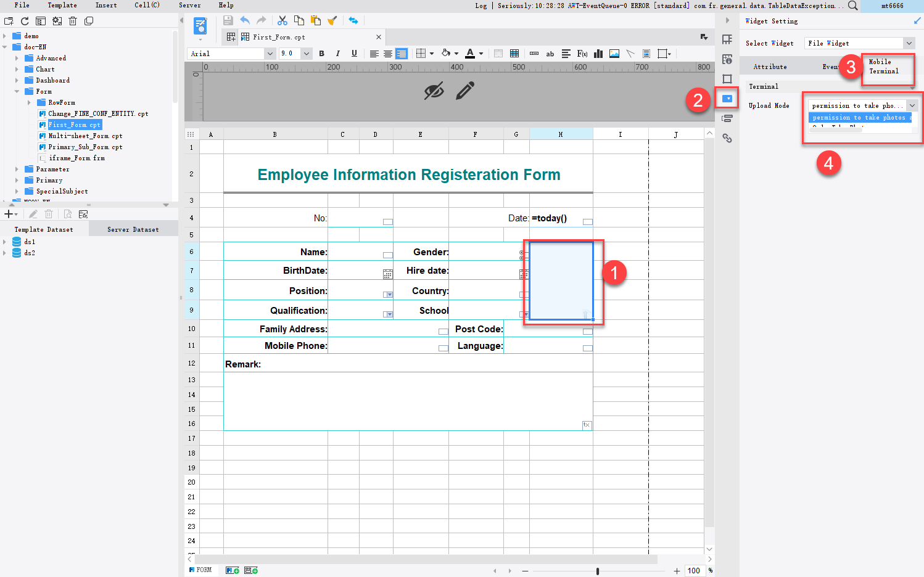Click the Log link in top bar

click(x=481, y=6)
